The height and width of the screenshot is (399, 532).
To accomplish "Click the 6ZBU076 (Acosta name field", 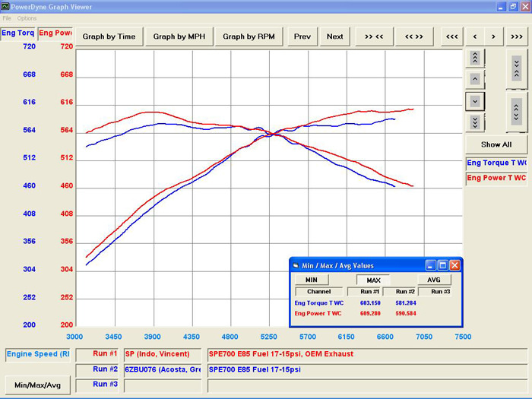I will (x=163, y=369).
